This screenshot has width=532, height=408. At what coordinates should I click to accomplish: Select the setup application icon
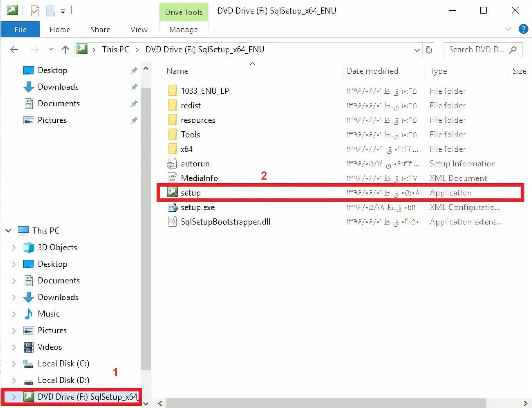pyautogui.click(x=172, y=192)
